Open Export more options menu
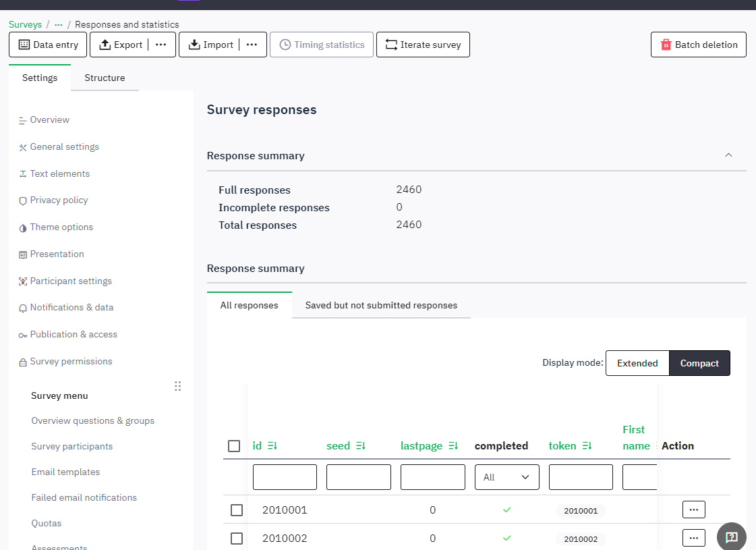Viewport: 756px width, 550px height. (x=161, y=45)
